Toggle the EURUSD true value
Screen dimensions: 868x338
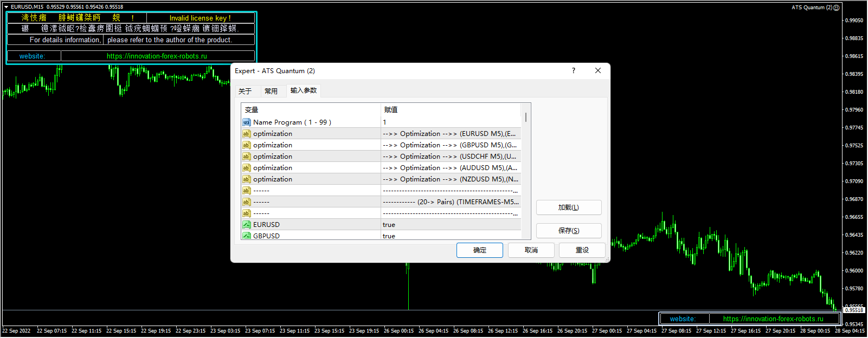pos(389,225)
